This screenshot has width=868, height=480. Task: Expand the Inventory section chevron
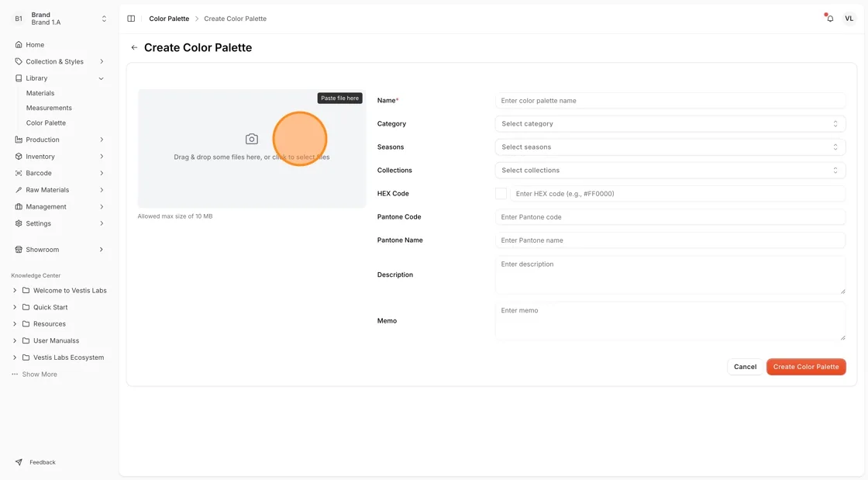[x=102, y=157]
